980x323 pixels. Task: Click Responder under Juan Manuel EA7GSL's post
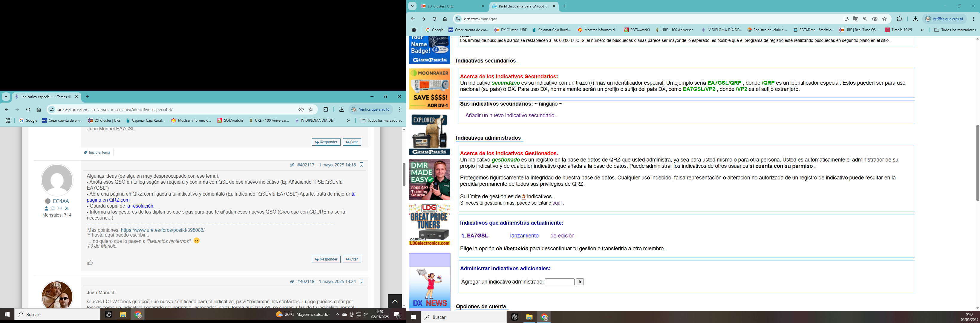click(326, 142)
